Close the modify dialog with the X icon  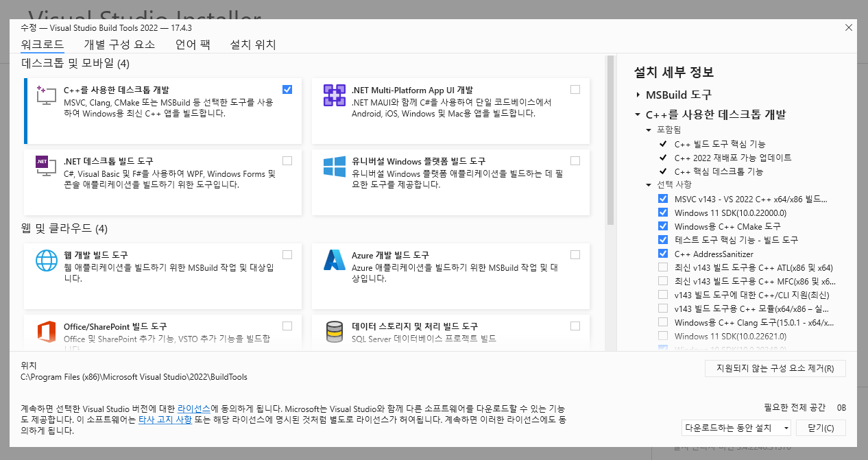[x=849, y=27]
